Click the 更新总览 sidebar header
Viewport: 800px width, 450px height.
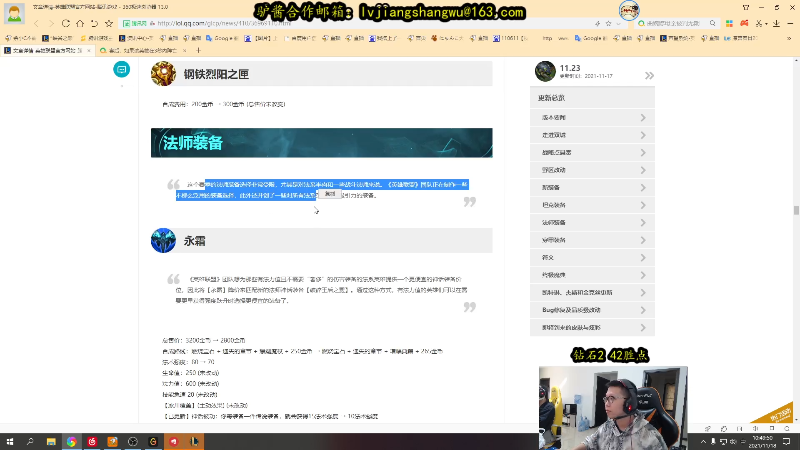point(592,98)
